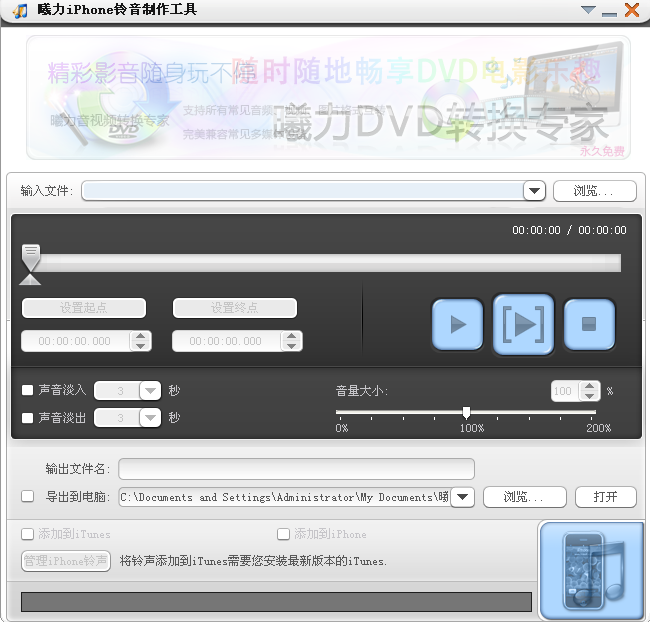Click the 00:00:00 / 00:00:00 time display
Screen dimensions: 650x622
569,230
